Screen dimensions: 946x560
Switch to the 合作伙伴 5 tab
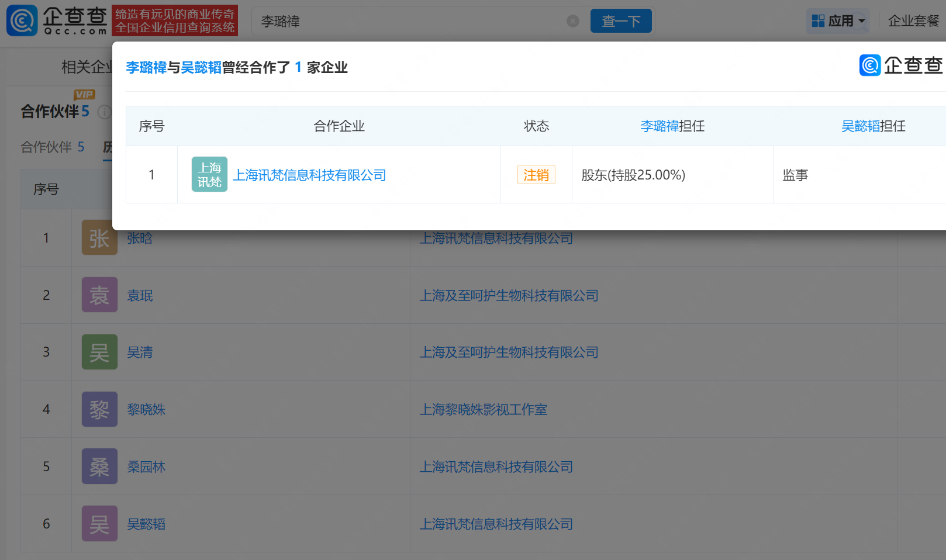click(53, 147)
